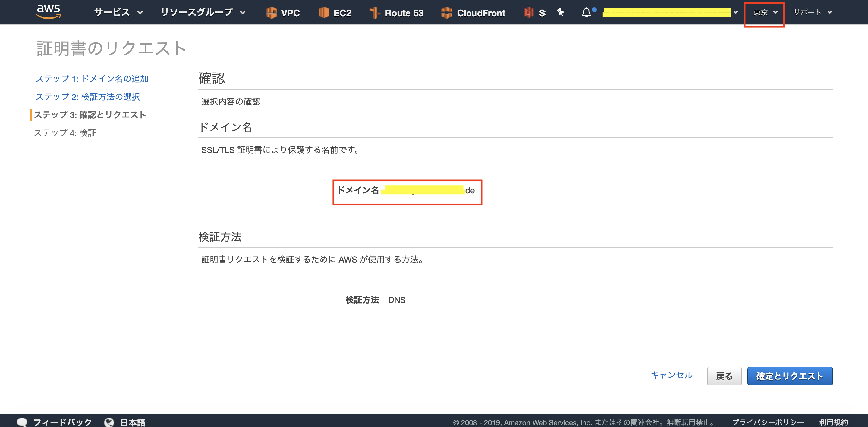Click the pin shortcuts icon
The height and width of the screenshot is (427, 868).
point(560,12)
